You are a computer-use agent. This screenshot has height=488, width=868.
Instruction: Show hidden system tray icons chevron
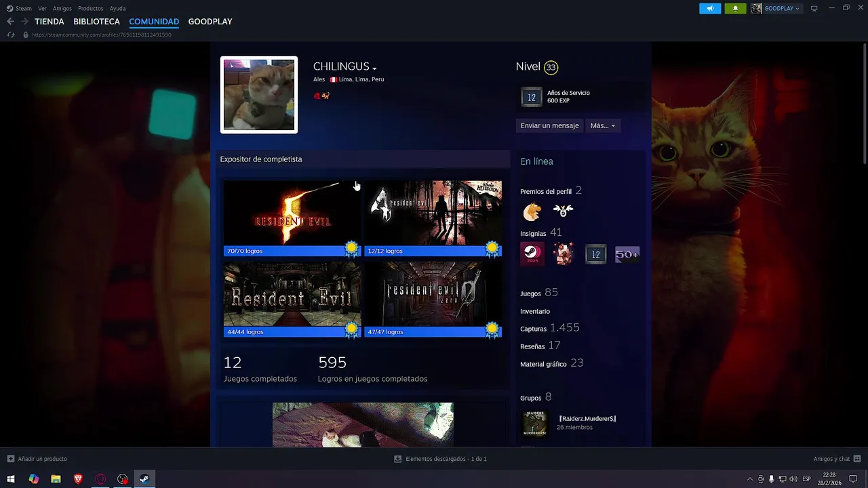(749, 479)
